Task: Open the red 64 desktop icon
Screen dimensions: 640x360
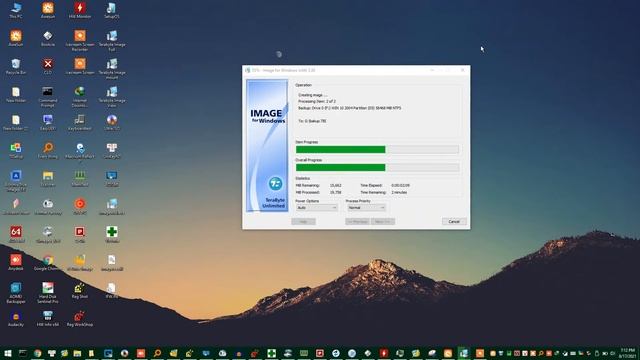Action: coord(16,235)
